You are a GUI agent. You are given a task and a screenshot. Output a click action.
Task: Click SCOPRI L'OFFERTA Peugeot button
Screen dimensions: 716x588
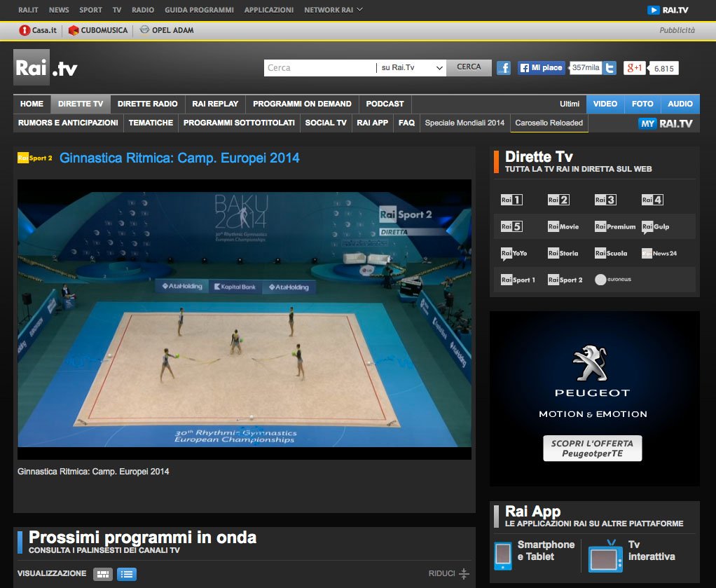(x=592, y=449)
